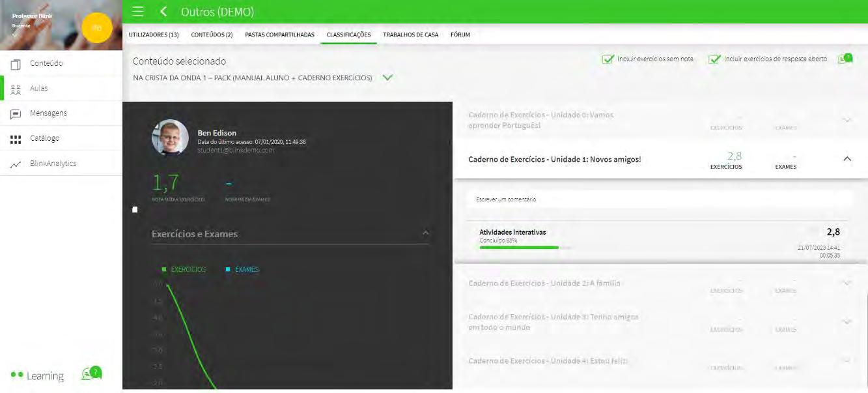Click the Atividades interativas row title
The image size is (868, 393).
pyautogui.click(x=512, y=232)
